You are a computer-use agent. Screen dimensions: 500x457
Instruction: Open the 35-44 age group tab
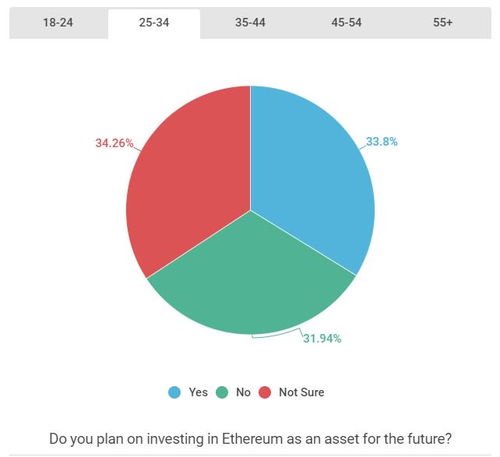(250, 23)
